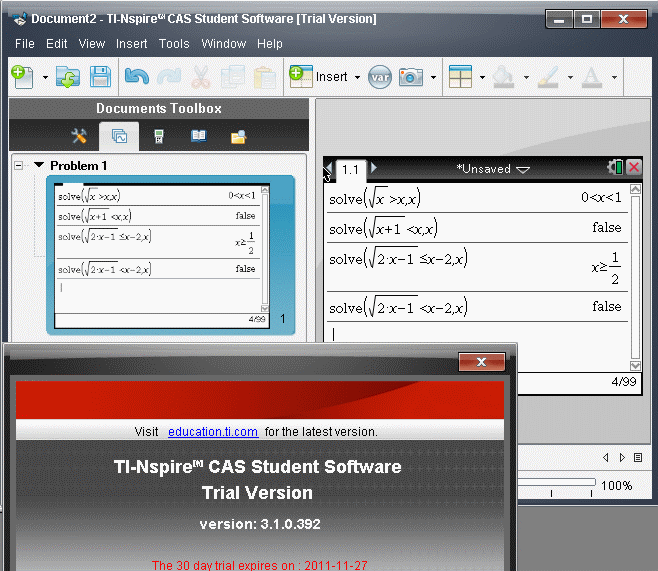Click the fill color bucket icon
Image resolution: width=658 pixels, height=571 pixels.
pos(504,77)
